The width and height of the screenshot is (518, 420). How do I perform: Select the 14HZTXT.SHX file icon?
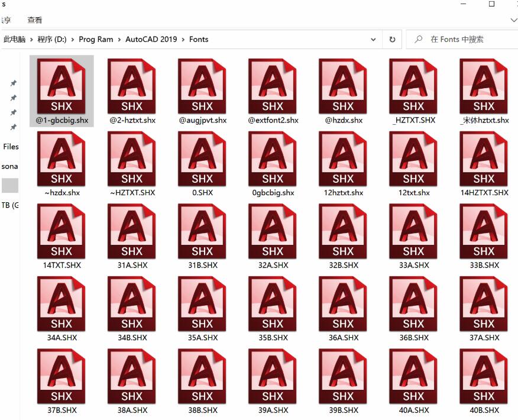coord(483,159)
